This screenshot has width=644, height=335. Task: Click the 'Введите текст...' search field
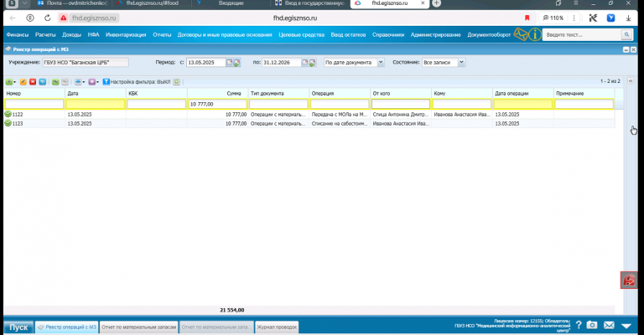click(583, 35)
